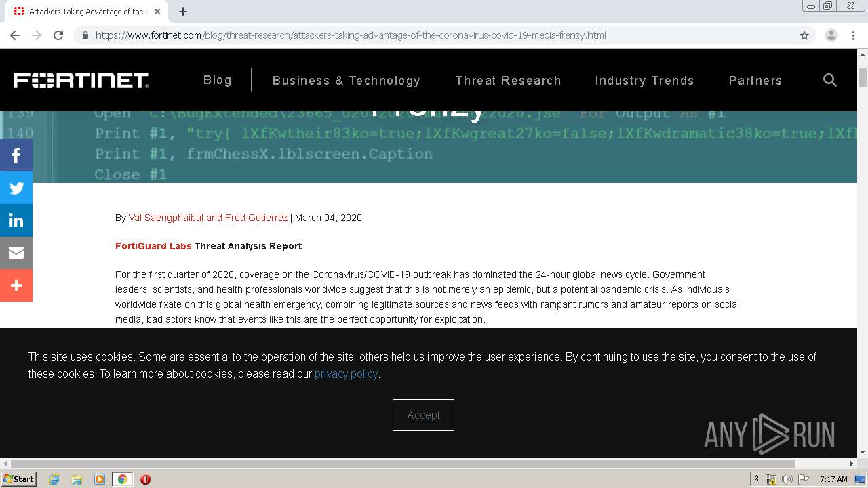The height and width of the screenshot is (488, 868).
Task: Open FortiGuard Labs link
Action: pos(153,246)
